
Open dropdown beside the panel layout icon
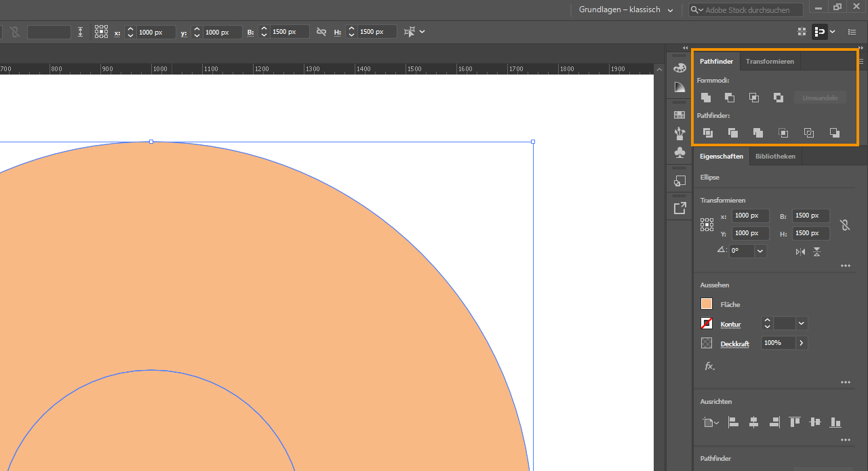(x=833, y=32)
